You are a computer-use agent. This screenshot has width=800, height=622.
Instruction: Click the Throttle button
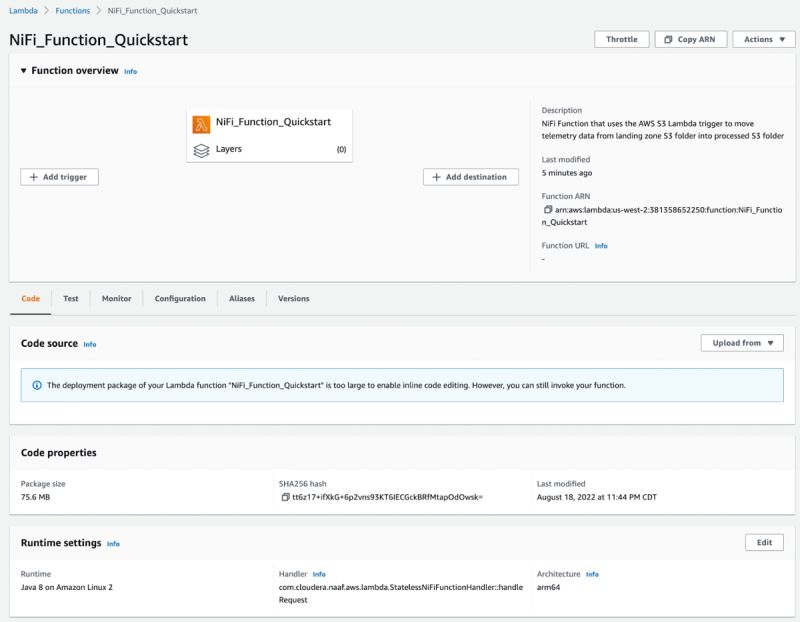pos(621,39)
